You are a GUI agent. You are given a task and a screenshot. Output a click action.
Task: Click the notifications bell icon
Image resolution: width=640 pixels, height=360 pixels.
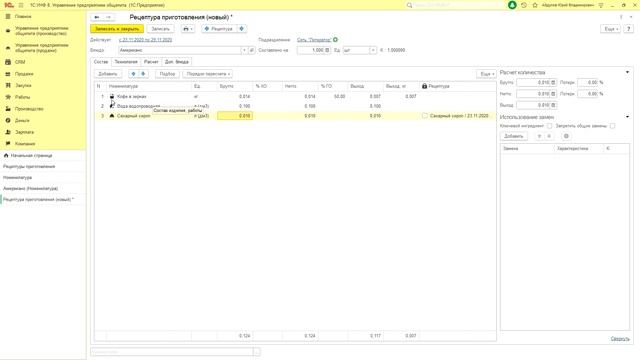512,5
